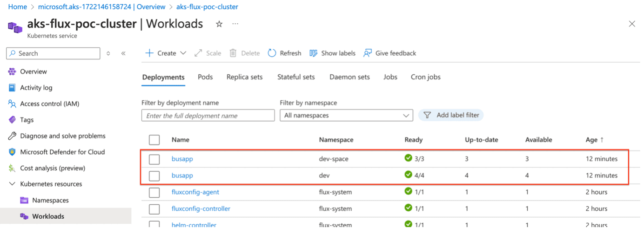This screenshot has width=644, height=228.
Task: Open Diagnose and solve problems
Action: 62,136
